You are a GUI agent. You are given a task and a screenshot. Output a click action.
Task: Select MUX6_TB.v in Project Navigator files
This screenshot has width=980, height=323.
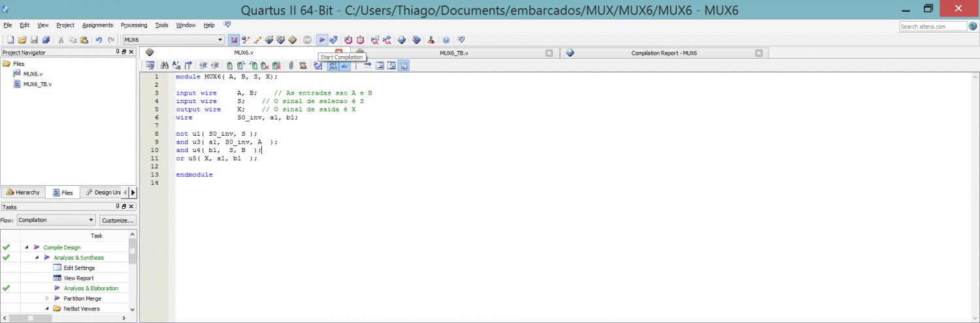click(37, 84)
